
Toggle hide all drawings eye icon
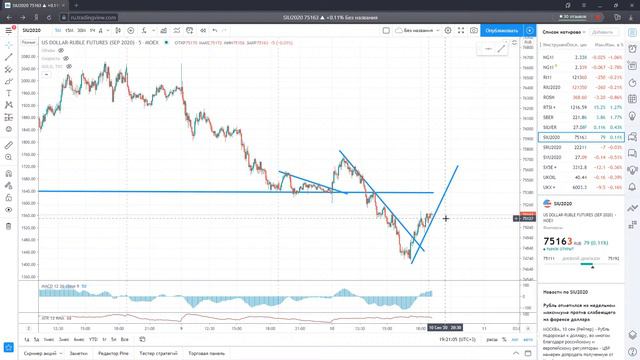(x=9, y=210)
